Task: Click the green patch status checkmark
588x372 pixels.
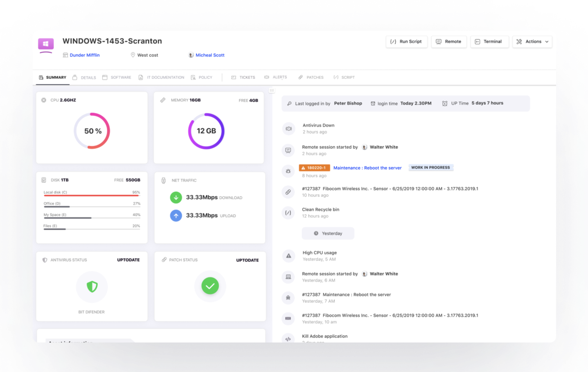Action: [x=210, y=286]
